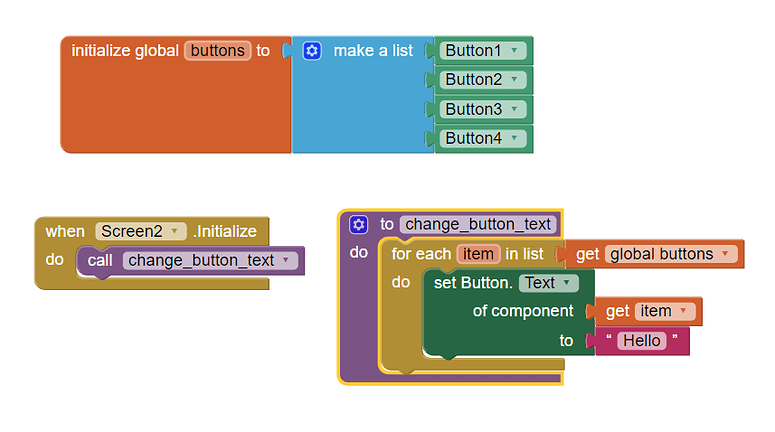Open the Button3 component dropdown
This screenshot has height=432, width=775.
coord(514,109)
